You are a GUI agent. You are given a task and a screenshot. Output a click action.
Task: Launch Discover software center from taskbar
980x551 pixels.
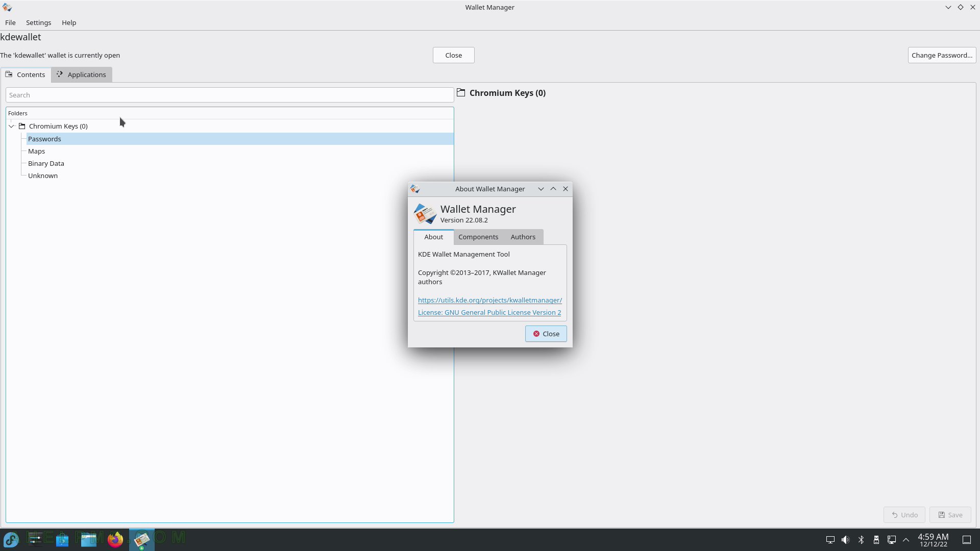pos(62,539)
